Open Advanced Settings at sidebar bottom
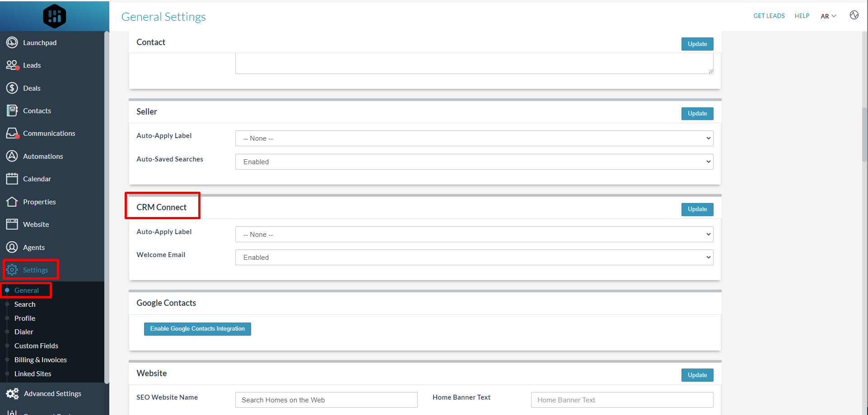 click(52, 393)
